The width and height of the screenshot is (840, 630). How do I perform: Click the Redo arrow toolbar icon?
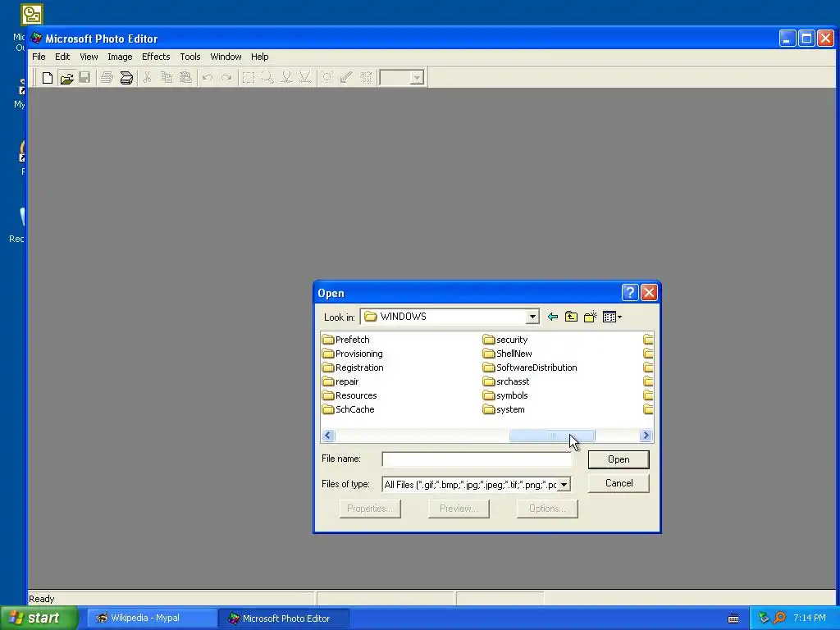point(226,78)
